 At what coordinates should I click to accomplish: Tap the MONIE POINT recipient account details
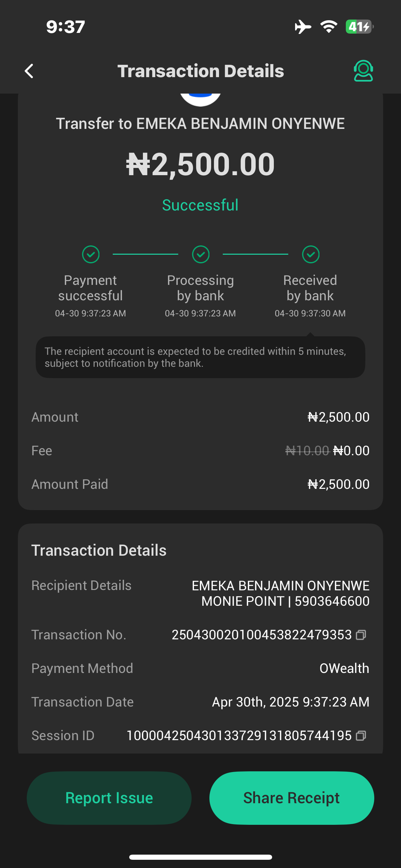coord(285,601)
